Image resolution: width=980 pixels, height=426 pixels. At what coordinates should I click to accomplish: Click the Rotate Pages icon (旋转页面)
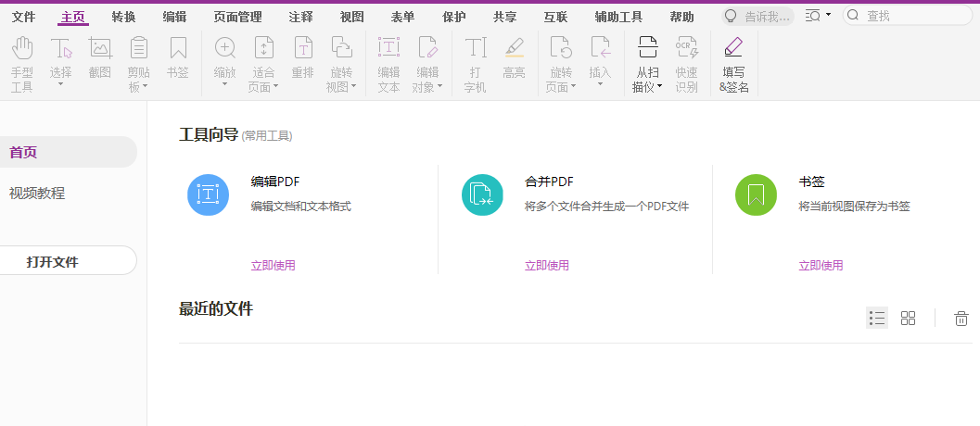coord(561,48)
